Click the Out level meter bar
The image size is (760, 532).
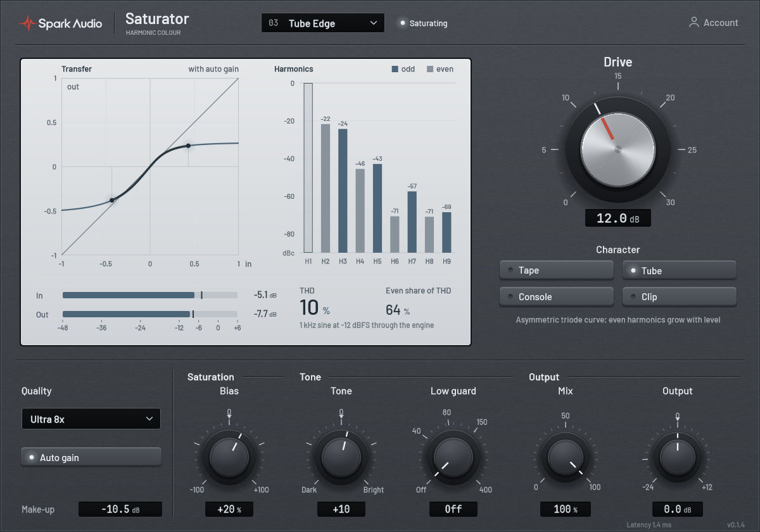pyautogui.click(x=149, y=314)
